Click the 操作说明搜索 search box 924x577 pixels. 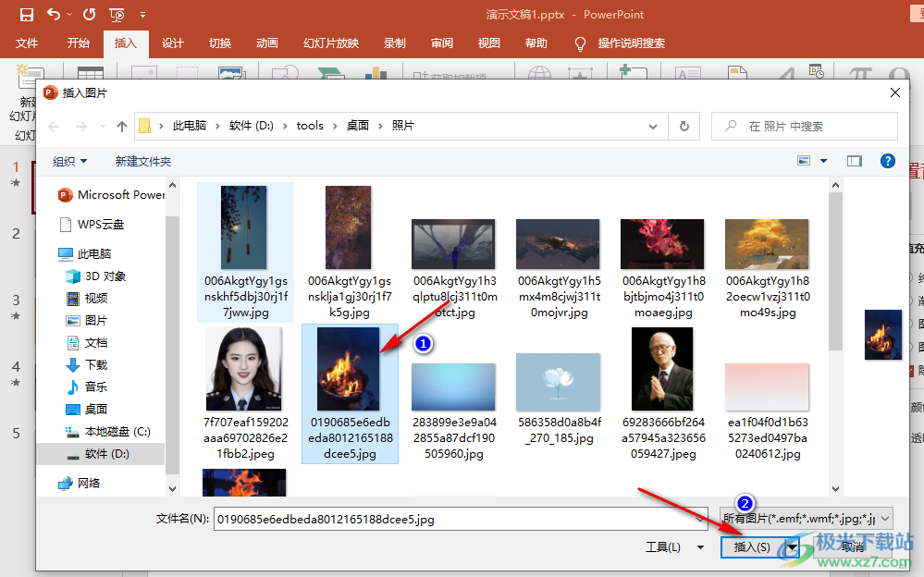(x=631, y=43)
